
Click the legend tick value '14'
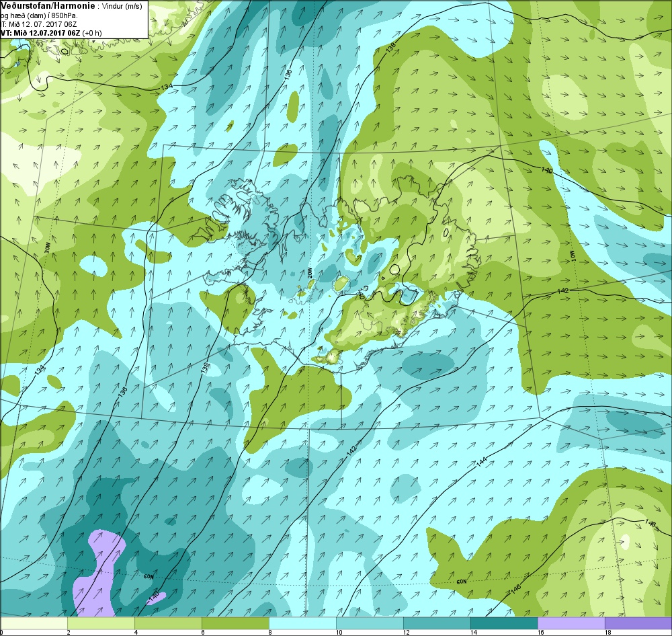[x=474, y=632]
